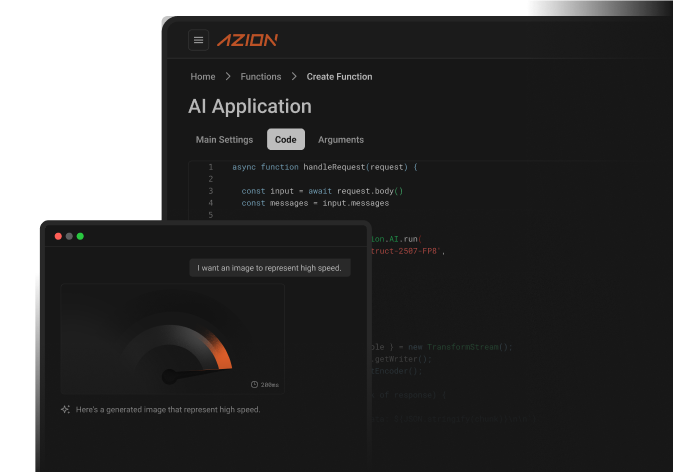Click the TransformStream code line
The width and height of the screenshot is (673, 472).
pyautogui.click(x=442, y=347)
